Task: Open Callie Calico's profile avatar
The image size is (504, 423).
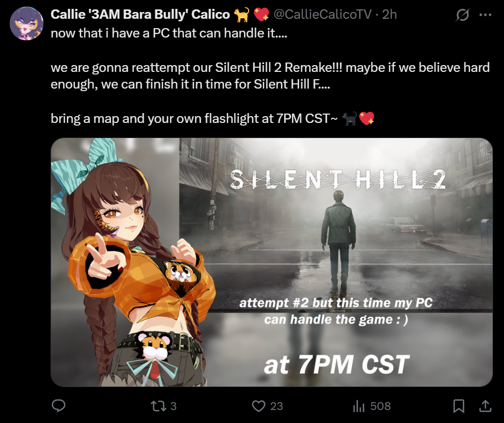Action: [x=27, y=23]
